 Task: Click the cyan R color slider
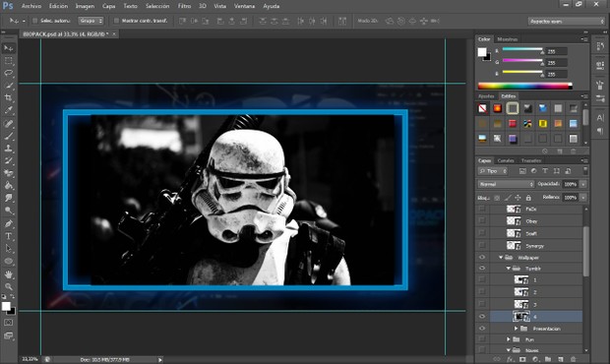[522, 49]
